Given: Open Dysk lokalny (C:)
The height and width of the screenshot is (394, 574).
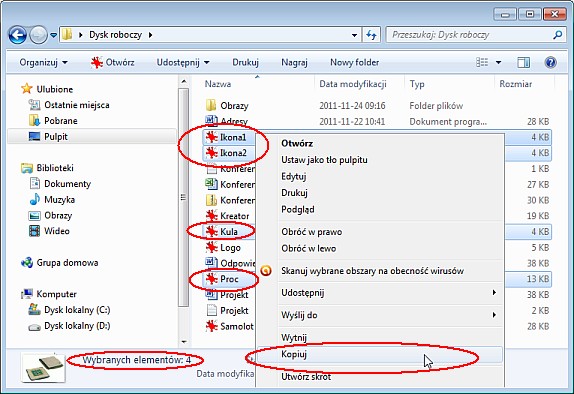Looking at the screenshot, I should point(69,310).
